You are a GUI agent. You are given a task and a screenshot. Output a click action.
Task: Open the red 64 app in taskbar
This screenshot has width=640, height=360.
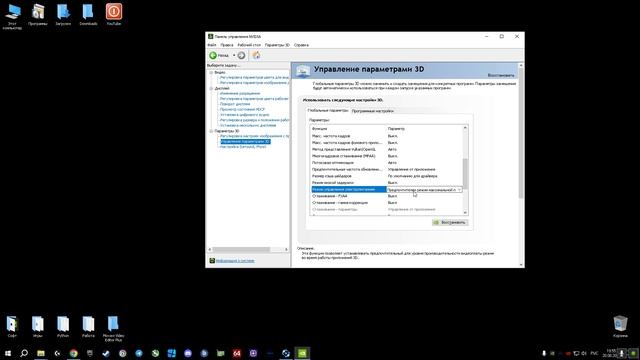click(237, 353)
